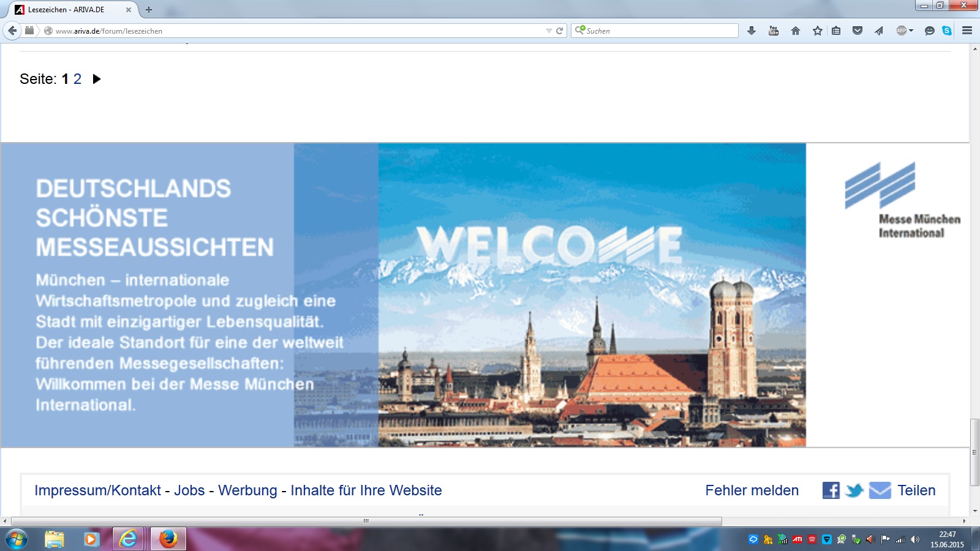Open the Werbung link
The image size is (980, 551).
pyautogui.click(x=247, y=490)
